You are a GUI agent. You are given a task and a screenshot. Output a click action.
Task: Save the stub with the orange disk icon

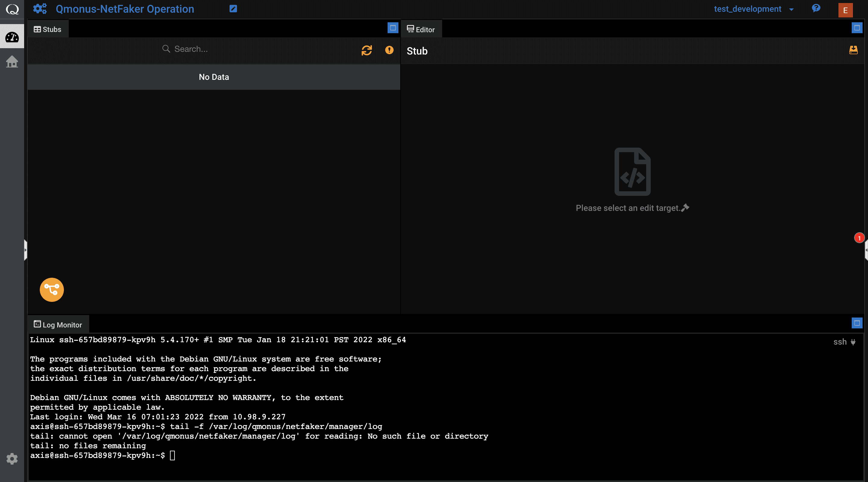click(853, 50)
